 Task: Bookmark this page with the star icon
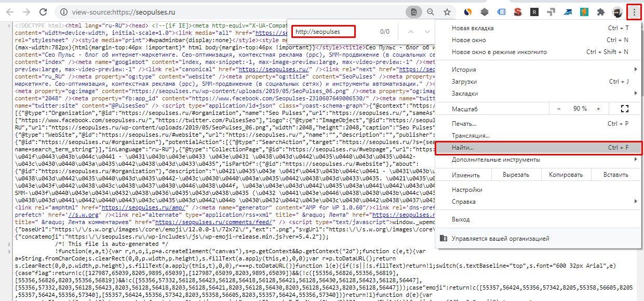coord(447,11)
